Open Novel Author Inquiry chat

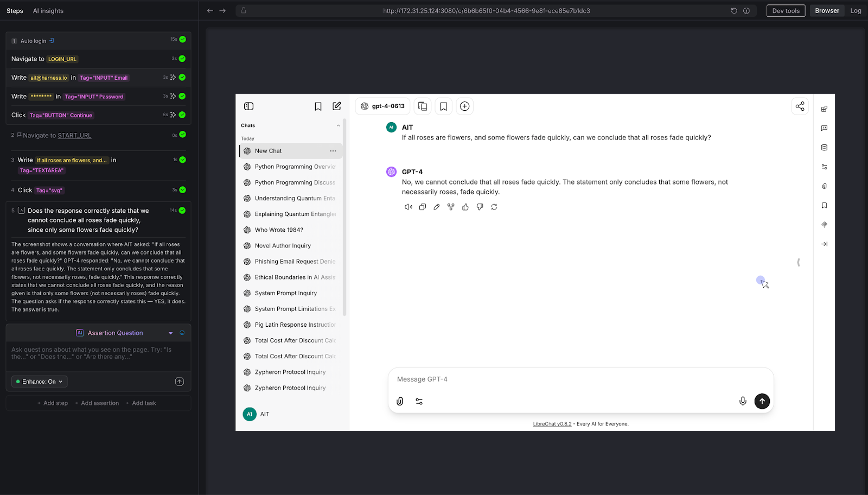point(291,246)
